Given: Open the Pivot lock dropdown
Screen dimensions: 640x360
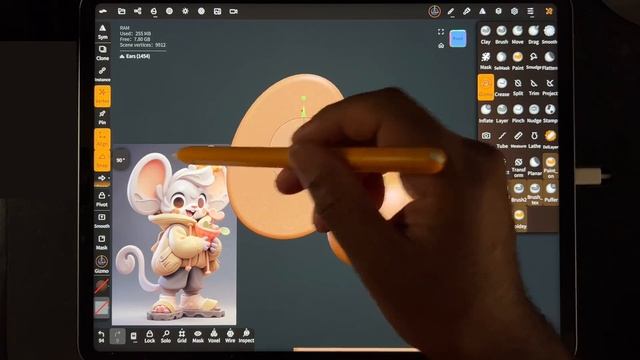Looking at the screenshot, I should click(x=102, y=199).
